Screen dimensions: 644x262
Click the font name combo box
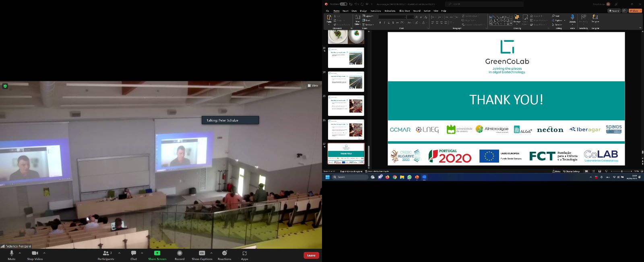click(392, 17)
